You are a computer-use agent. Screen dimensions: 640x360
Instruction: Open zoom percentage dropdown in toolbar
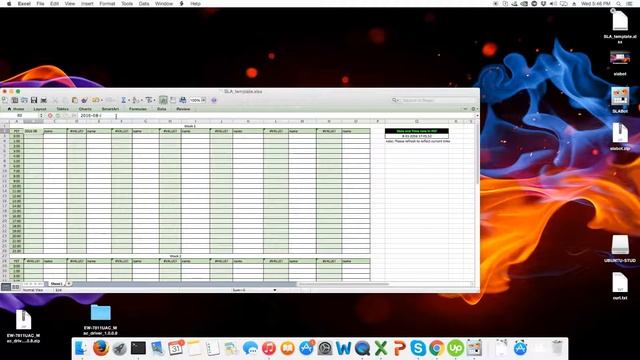203,100
